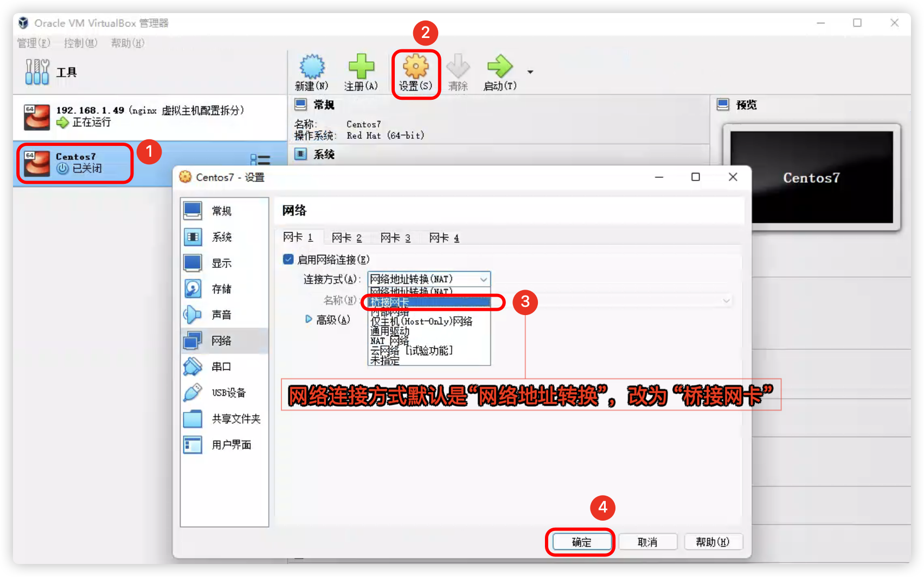Click the Centos7 name value in details
Viewport: 924px width, 577px height.
364,124
